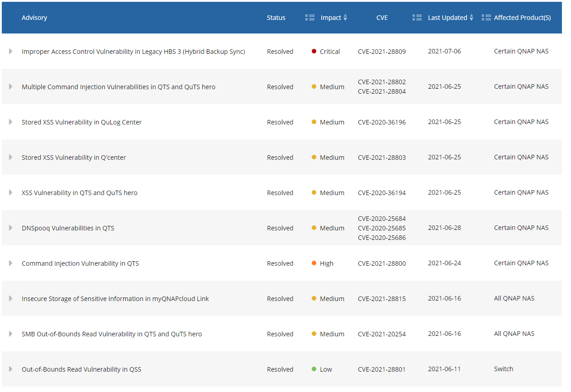This screenshot has width=571, height=392.
Task: Click the Status column header
Action: (276, 18)
